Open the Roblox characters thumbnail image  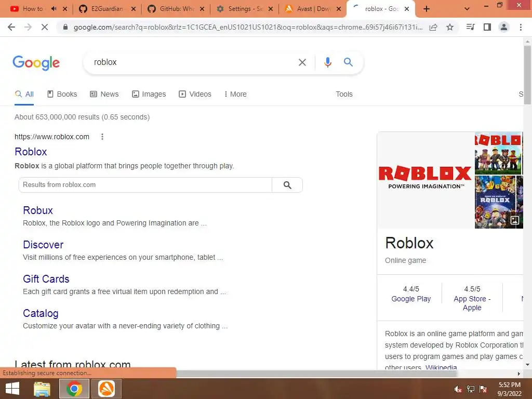[x=498, y=153]
